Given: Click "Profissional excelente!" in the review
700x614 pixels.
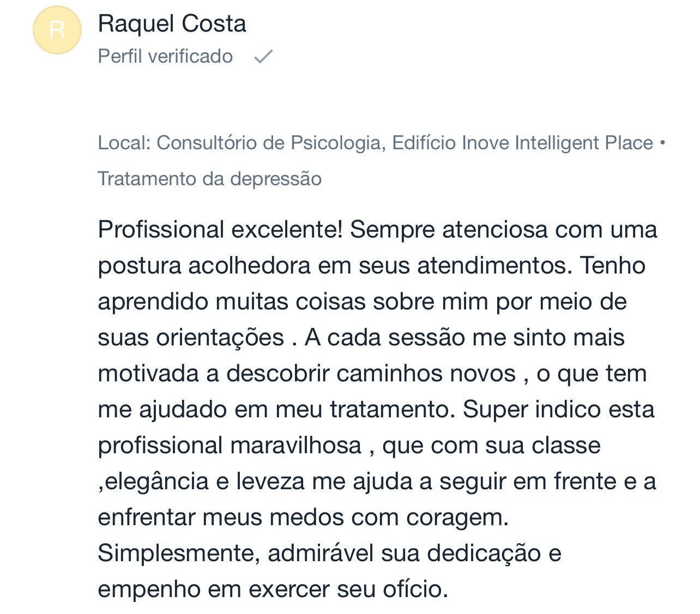Looking at the screenshot, I should tap(220, 229).
